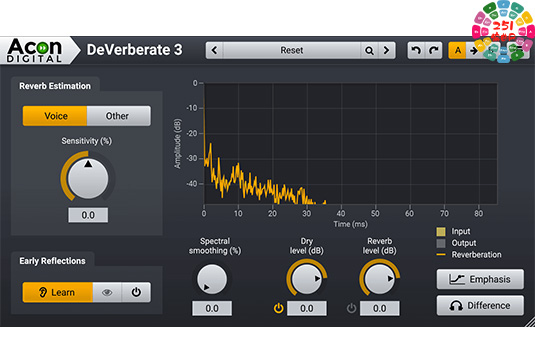Click the Output legend swatch

click(441, 243)
